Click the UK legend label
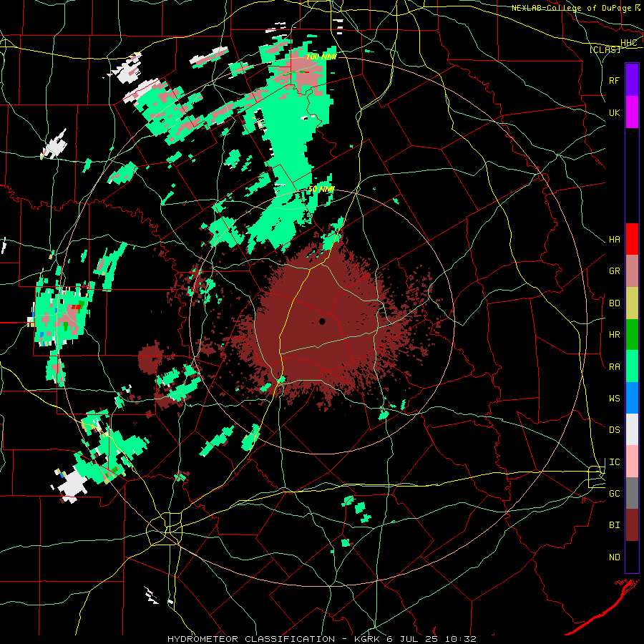 [x=614, y=112]
